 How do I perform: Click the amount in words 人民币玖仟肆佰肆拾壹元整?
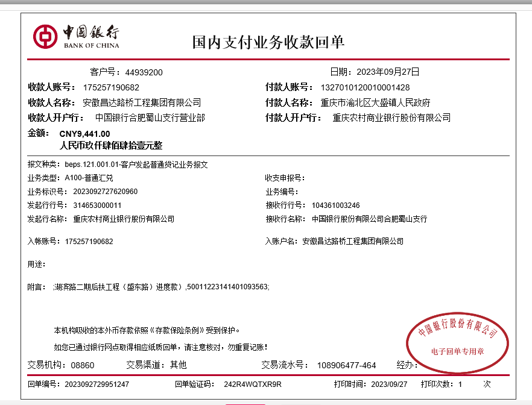(111, 146)
